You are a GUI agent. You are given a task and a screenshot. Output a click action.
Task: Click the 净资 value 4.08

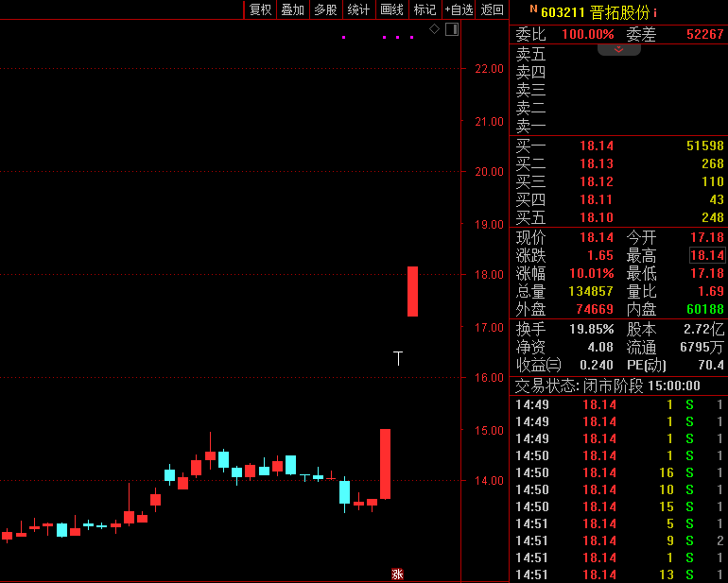point(600,347)
